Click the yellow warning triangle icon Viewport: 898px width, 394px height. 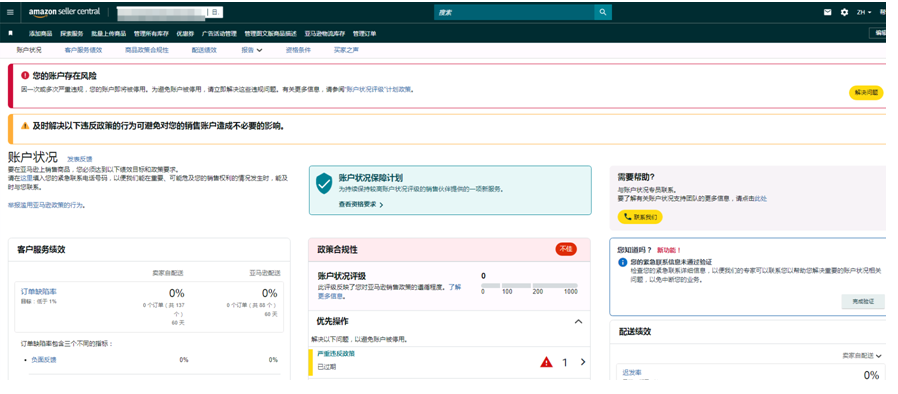point(25,125)
